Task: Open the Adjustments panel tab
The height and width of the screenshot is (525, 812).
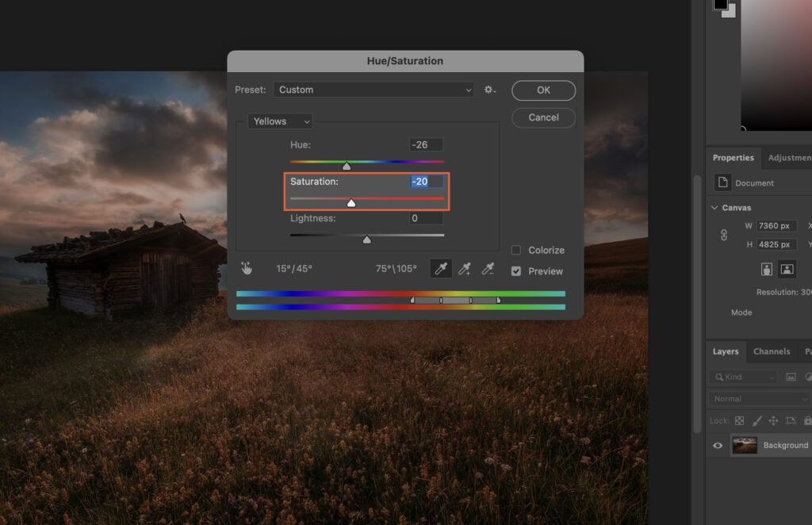Action: [x=790, y=158]
